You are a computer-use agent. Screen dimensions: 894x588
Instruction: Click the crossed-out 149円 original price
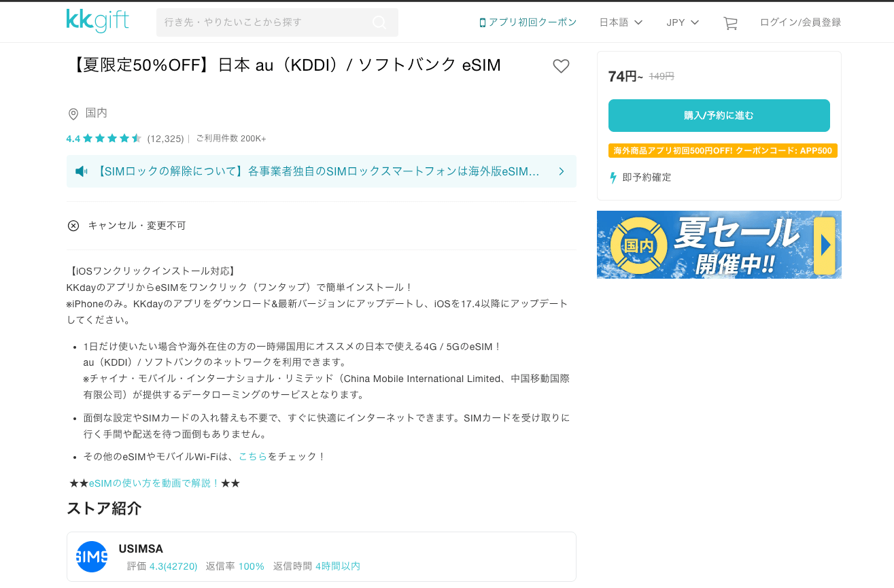click(661, 77)
